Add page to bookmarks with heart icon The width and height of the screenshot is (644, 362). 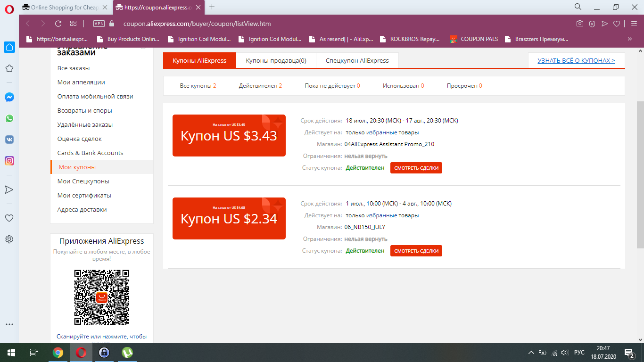coord(617,24)
